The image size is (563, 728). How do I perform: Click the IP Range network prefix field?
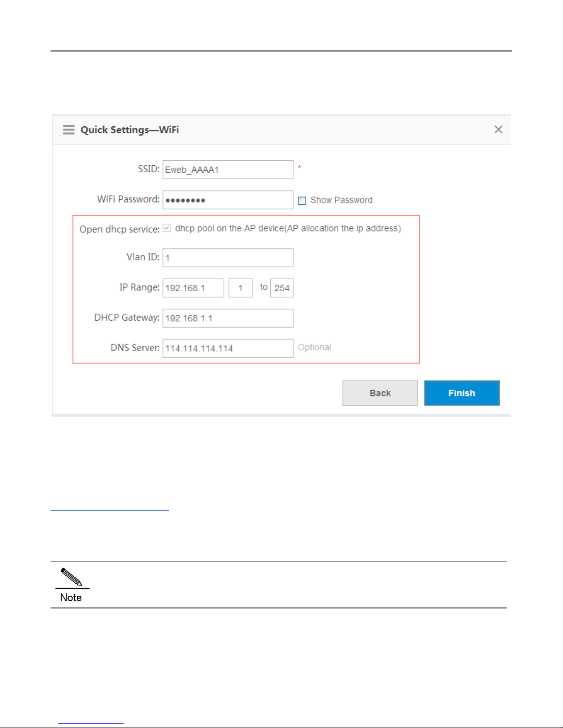point(193,288)
